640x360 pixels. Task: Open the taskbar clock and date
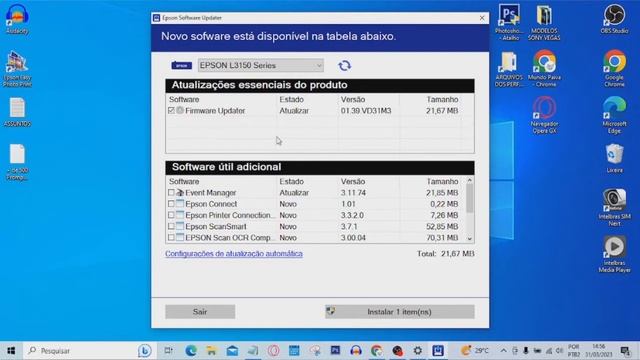click(598, 351)
